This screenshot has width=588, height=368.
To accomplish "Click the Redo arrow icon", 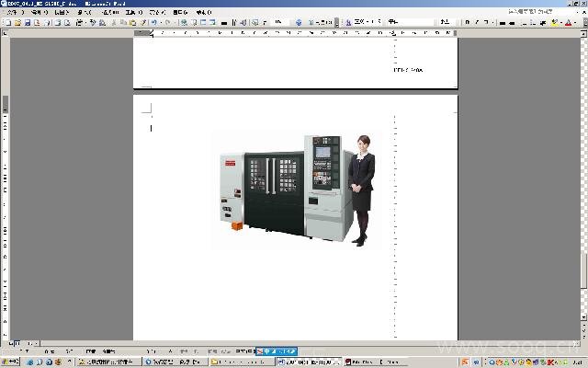I will coord(167,22).
